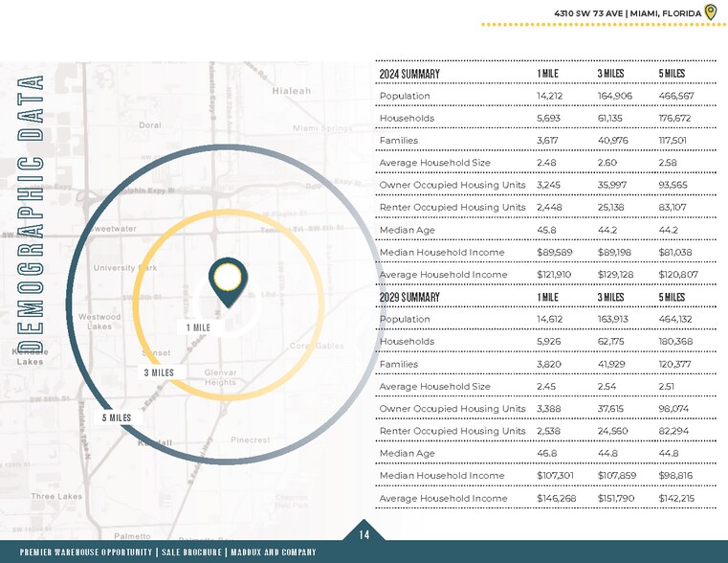The height and width of the screenshot is (563, 728).
Task: Click the Pinecrest label on the map
Action: tap(251, 439)
